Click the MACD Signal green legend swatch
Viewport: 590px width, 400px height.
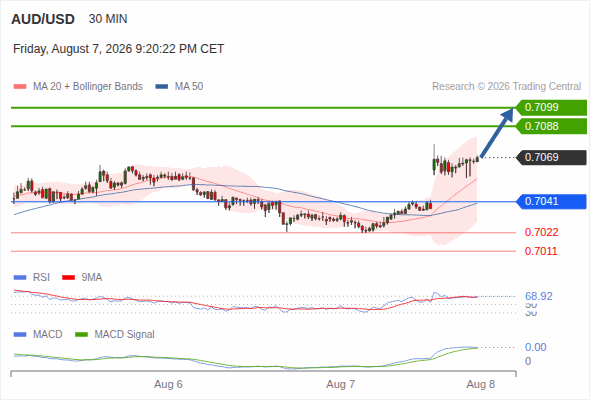click(x=81, y=335)
